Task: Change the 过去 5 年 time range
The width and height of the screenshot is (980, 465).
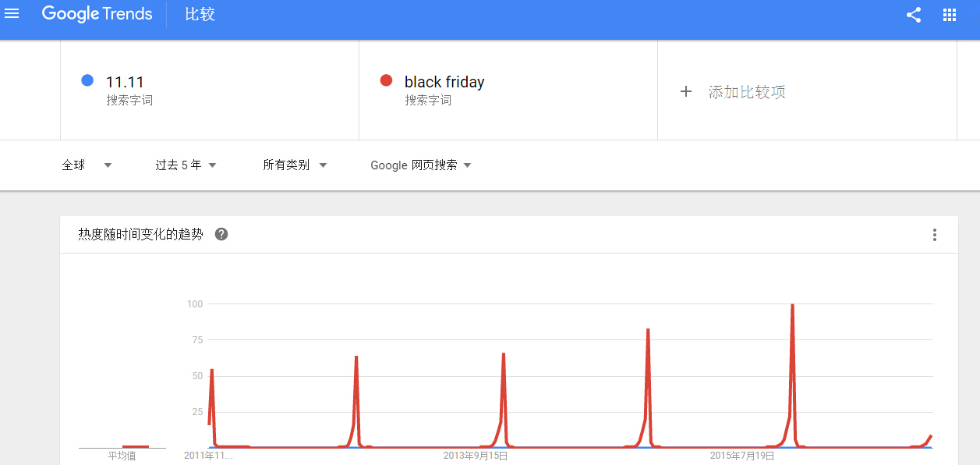Action: pos(186,165)
